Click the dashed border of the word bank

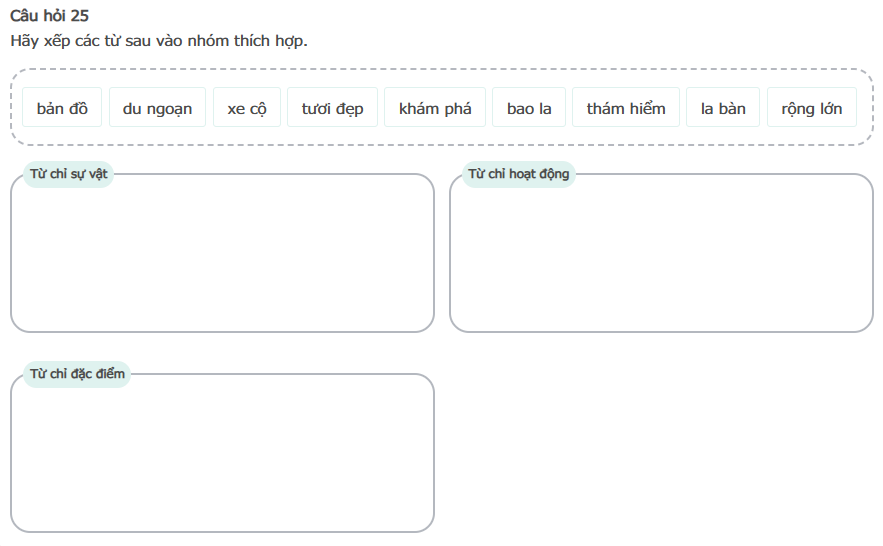click(440, 70)
